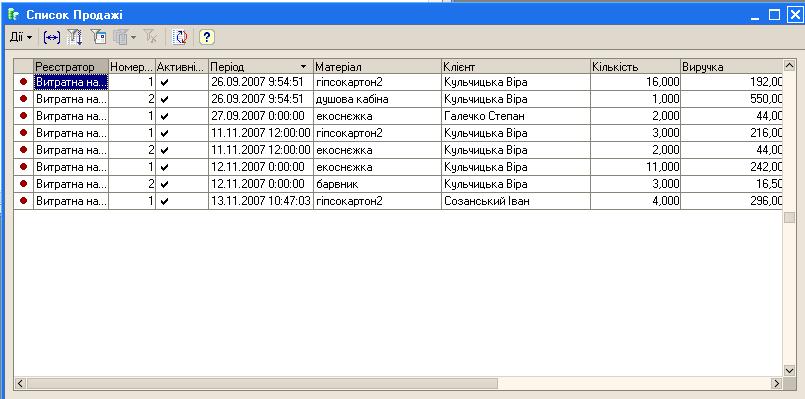Toggle activity checkmark in екоснєжка 11.11.2007 row
The image size is (805, 399).
[x=164, y=150]
